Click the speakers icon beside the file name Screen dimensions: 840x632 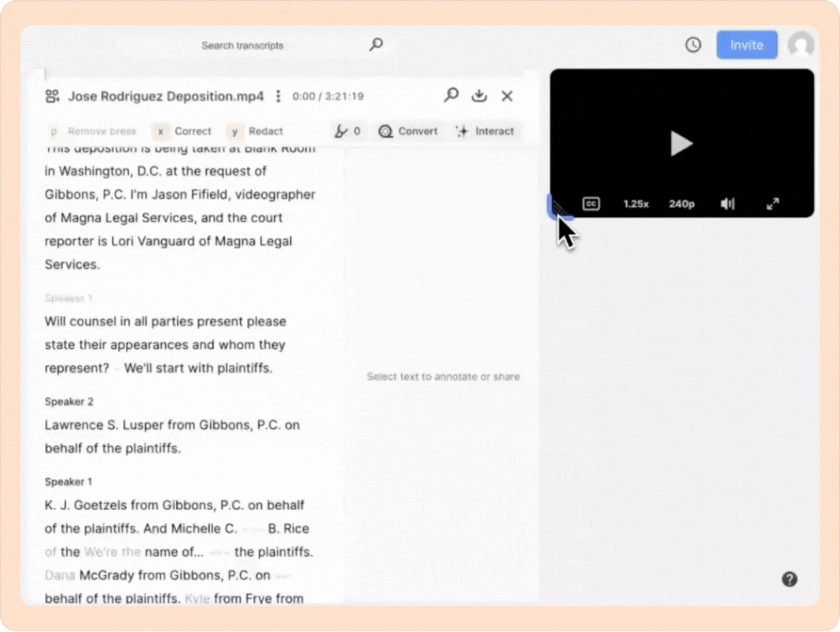tap(52, 97)
